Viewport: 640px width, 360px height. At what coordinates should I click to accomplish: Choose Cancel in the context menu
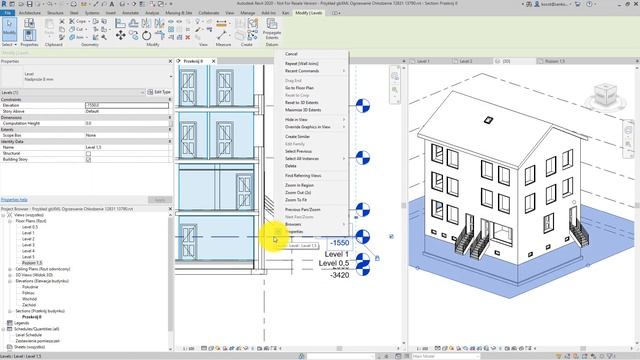(291, 54)
